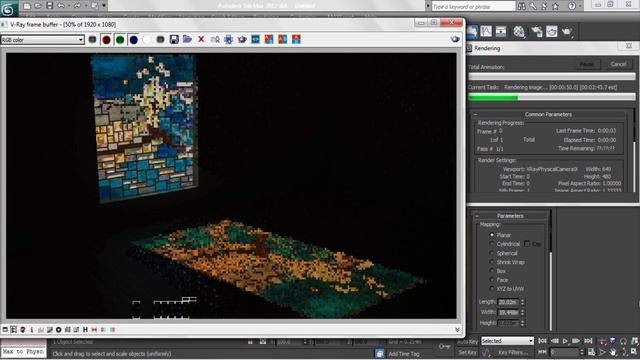Click the New Scene icon in quick access toolbar
Image resolution: width=640 pixels, height=360 pixels.
pos(27,6)
